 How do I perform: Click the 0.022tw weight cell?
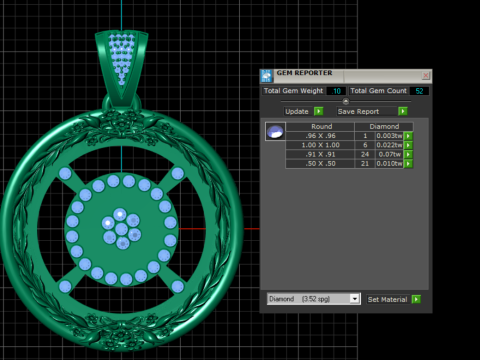(x=389, y=145)
